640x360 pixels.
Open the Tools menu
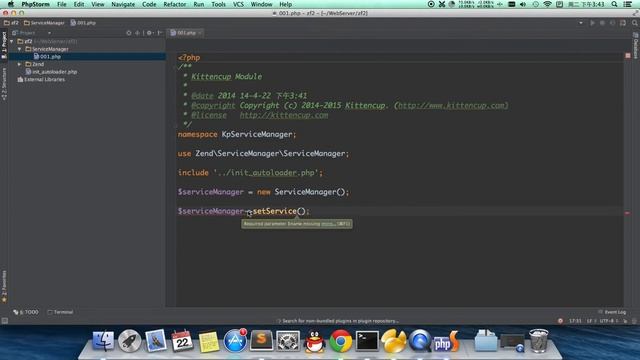click(x=218, y=4)
